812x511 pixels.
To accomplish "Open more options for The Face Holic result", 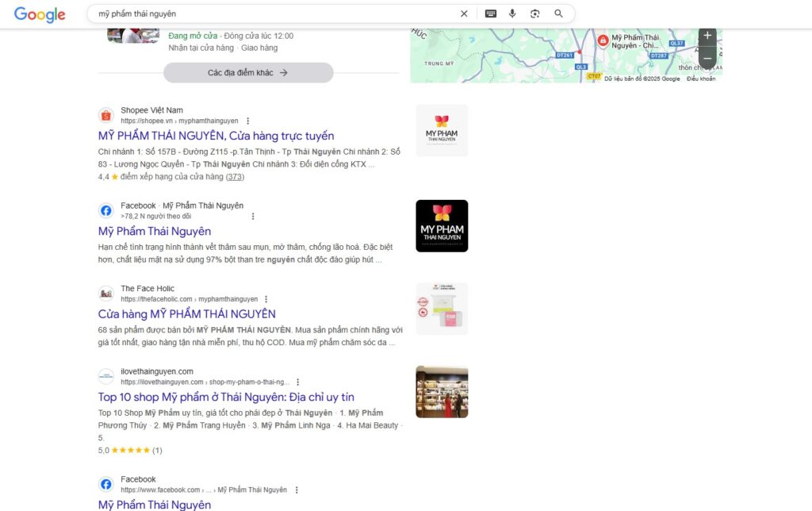I will tap(266, 299).
